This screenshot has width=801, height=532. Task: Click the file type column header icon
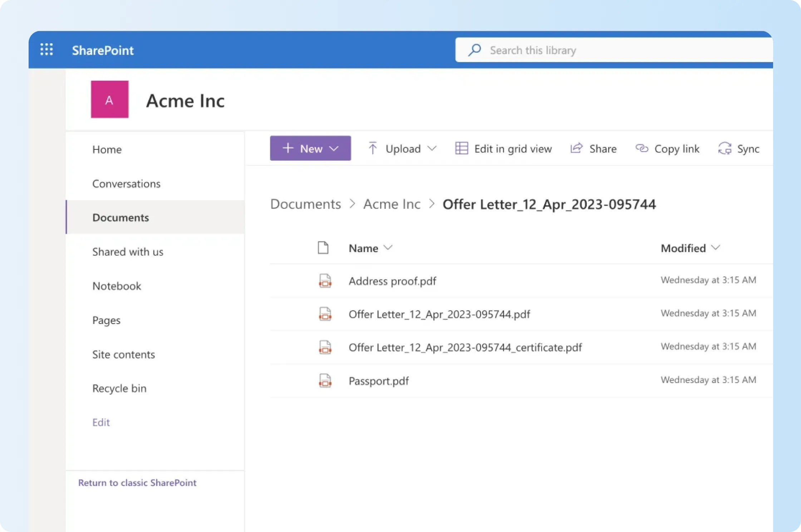click(323, 247)
